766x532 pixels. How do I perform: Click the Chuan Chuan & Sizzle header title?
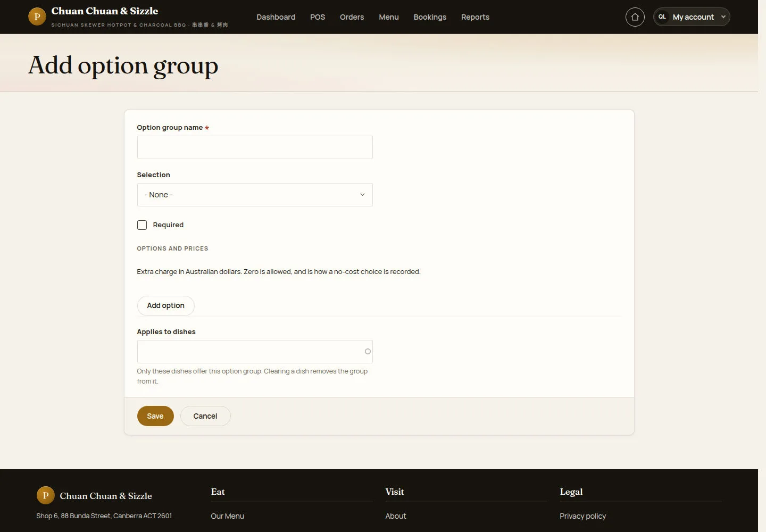tap(105, 11)
